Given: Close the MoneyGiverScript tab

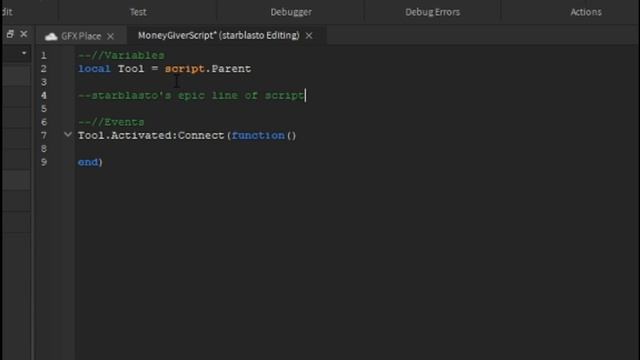Looking at the screenshot, I should [x=309, y=36].
